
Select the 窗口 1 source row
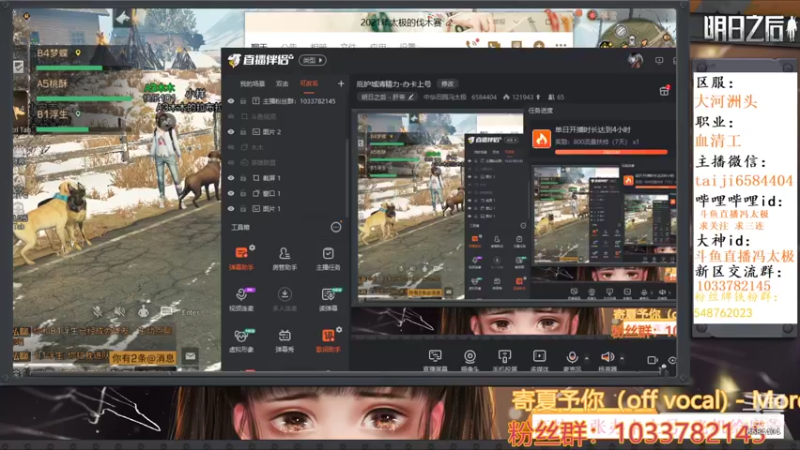[286, 193]
